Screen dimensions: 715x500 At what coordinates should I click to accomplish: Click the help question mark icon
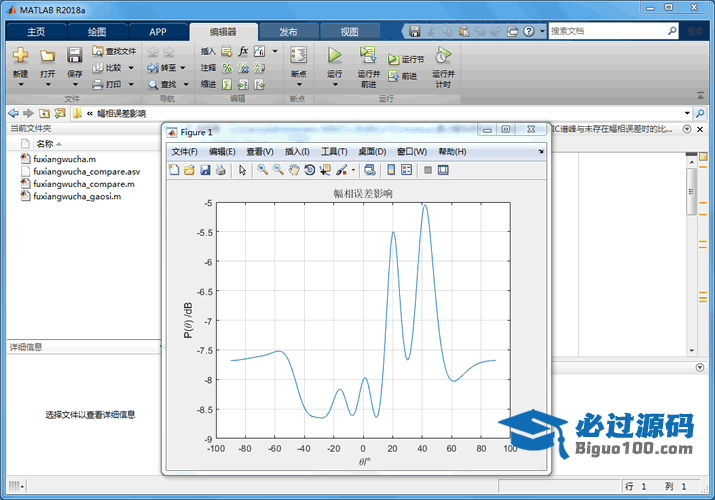point(528,31)
